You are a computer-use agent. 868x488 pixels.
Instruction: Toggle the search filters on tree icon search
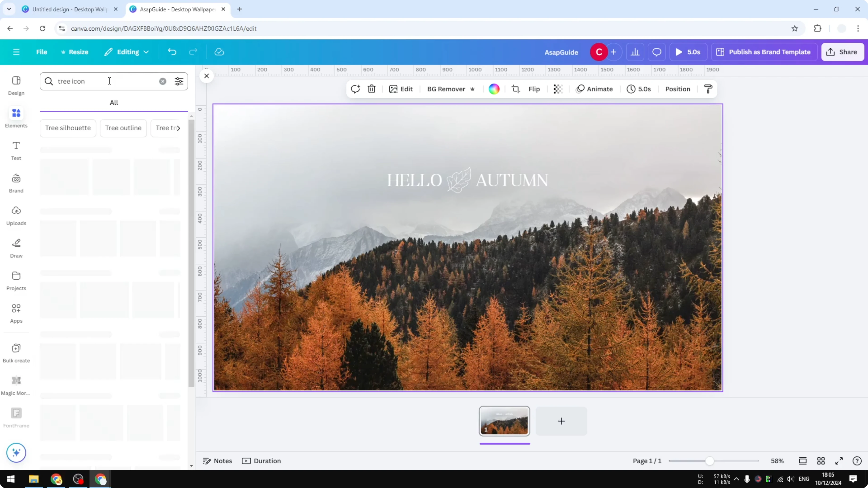[x=179, y=81]
